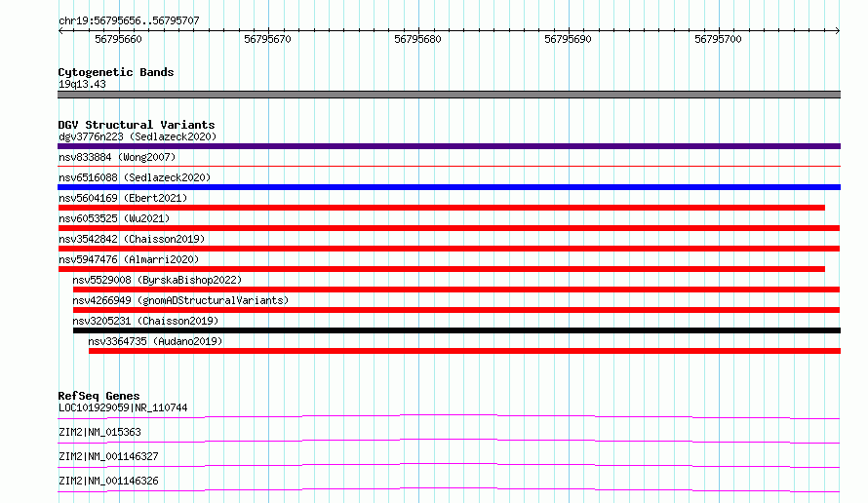Screen dimensions: 868x503
Task: Click the ruler position 56795670 label
Action: [x=267, y=39]
